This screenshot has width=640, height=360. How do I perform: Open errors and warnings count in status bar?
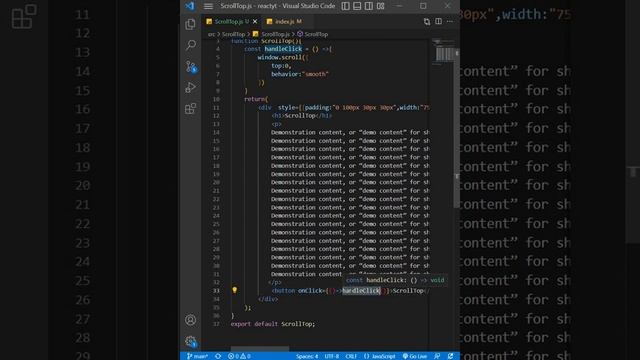point(239,356)
